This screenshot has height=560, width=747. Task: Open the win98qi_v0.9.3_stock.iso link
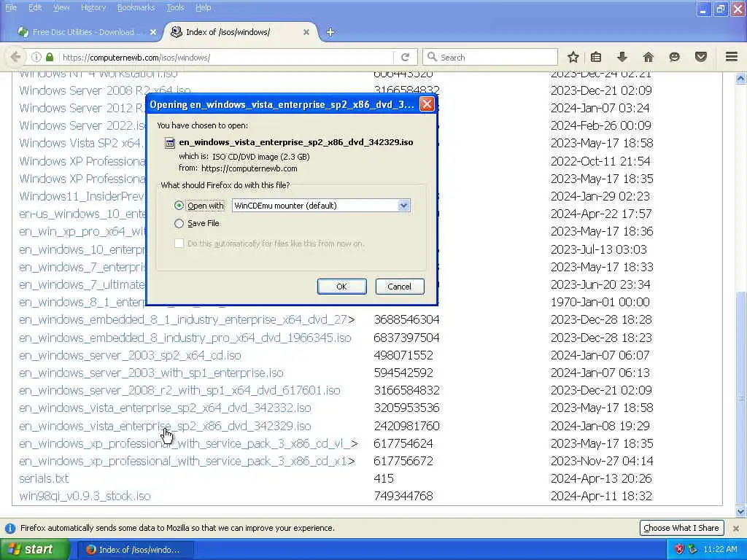point(85,496)
